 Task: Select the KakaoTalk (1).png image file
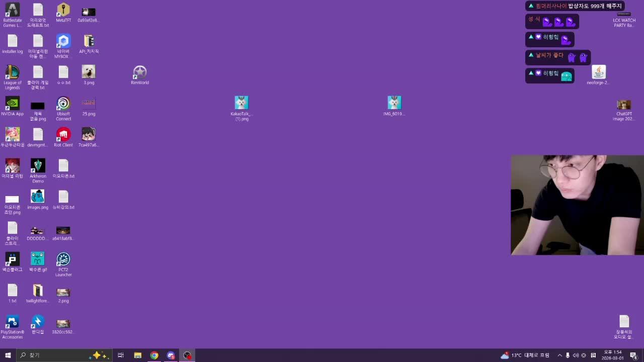click(242, 109)
